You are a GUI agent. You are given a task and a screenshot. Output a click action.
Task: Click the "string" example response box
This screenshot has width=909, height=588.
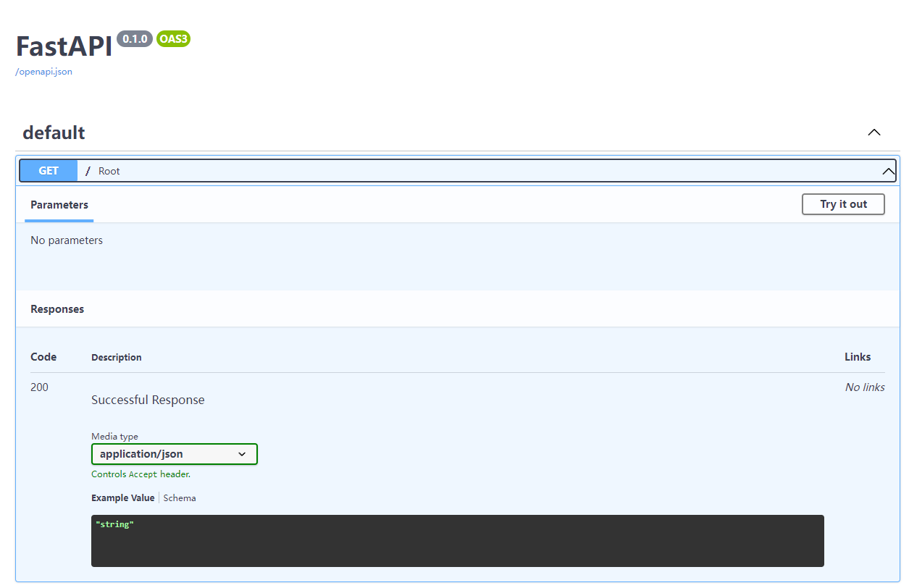coord(458,541)
